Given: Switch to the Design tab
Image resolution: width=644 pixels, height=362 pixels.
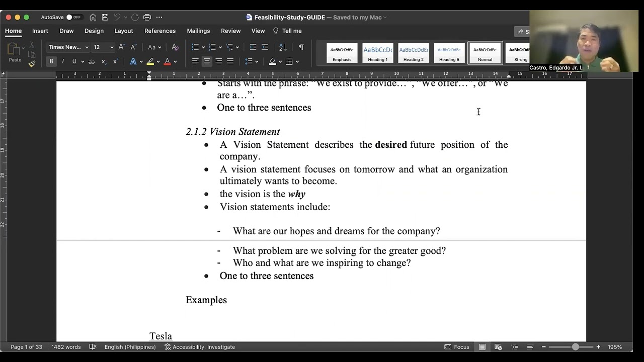Looking at the screenshot, I should click(x=94, y=31).
